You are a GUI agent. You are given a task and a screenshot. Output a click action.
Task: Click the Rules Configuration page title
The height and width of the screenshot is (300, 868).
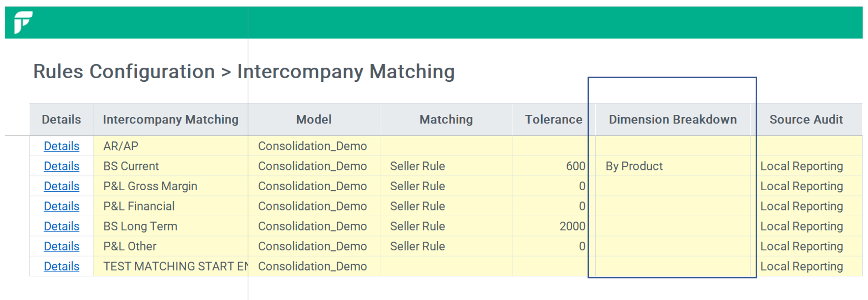(244, 72)
